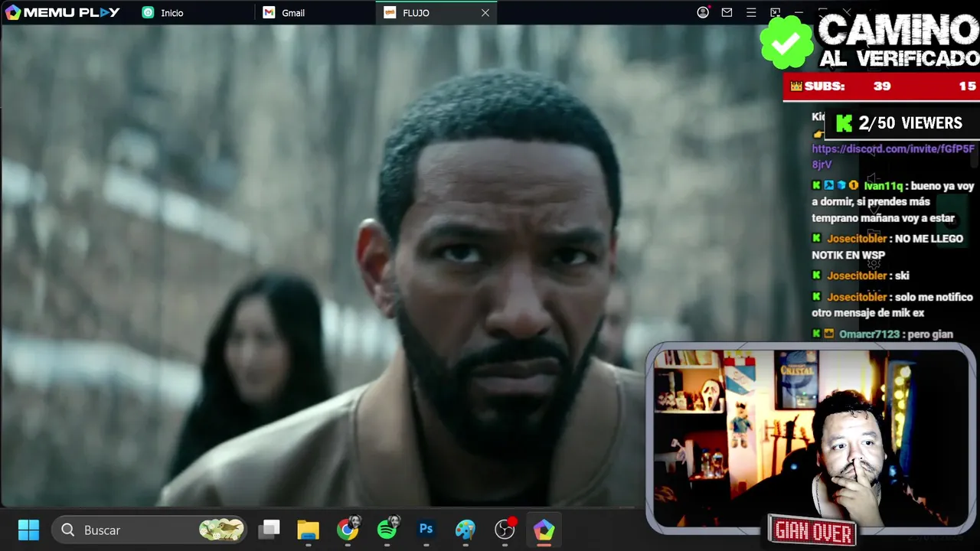Open Spotify from the taskbar

[387, 530]
